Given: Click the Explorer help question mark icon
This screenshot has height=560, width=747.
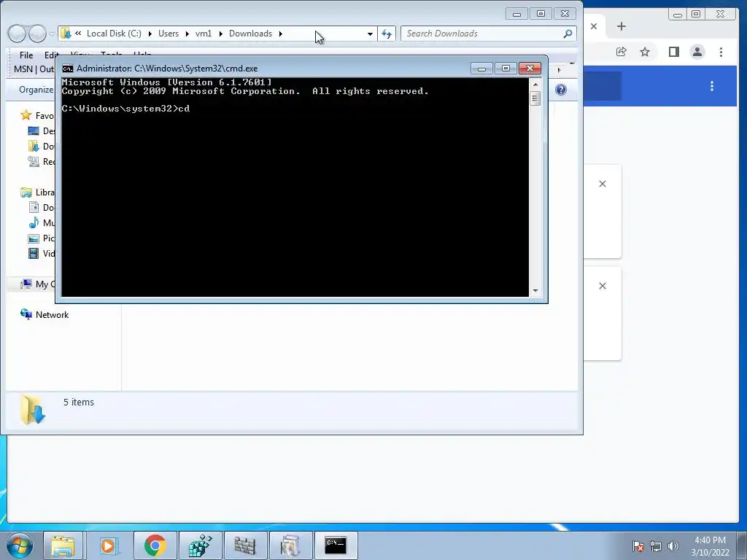Looking at the screenshot, I should pyautogui.click(x=561, y=90).
